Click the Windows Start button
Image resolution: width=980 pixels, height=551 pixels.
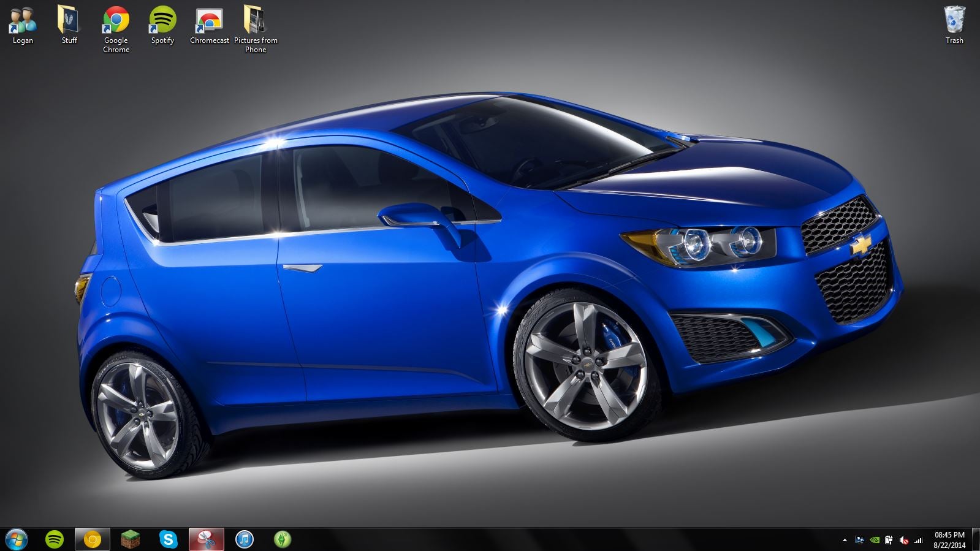[x=17, y=539]
